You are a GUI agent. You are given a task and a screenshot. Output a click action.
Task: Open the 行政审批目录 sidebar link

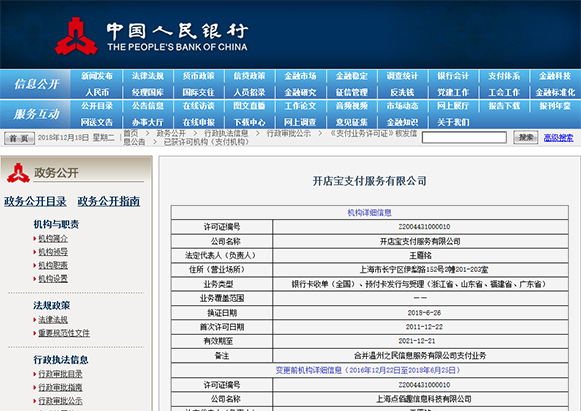[60, 374]
